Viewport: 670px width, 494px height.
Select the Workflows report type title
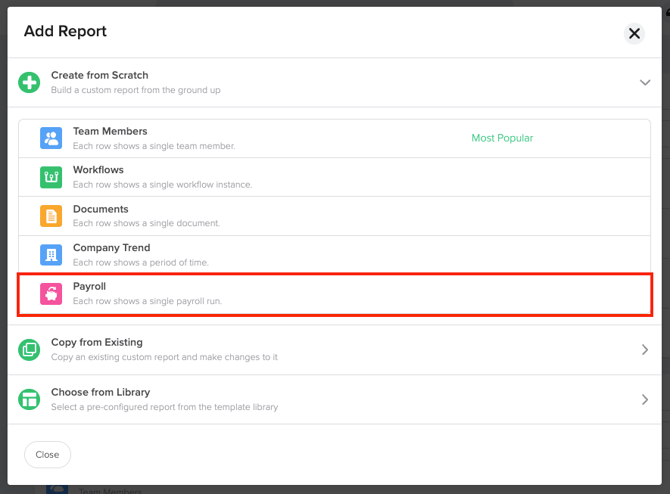coord(100,170)
